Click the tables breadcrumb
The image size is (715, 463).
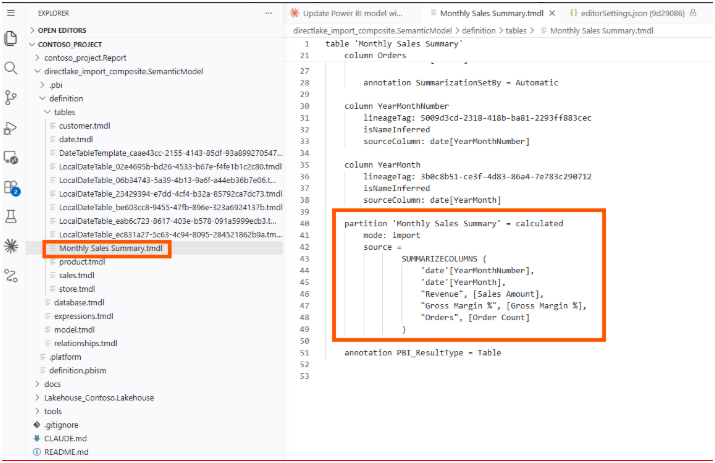(516, 31)
